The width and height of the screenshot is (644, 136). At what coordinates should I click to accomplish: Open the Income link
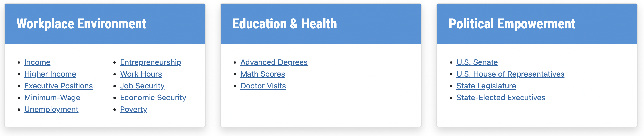coord(37,62)
